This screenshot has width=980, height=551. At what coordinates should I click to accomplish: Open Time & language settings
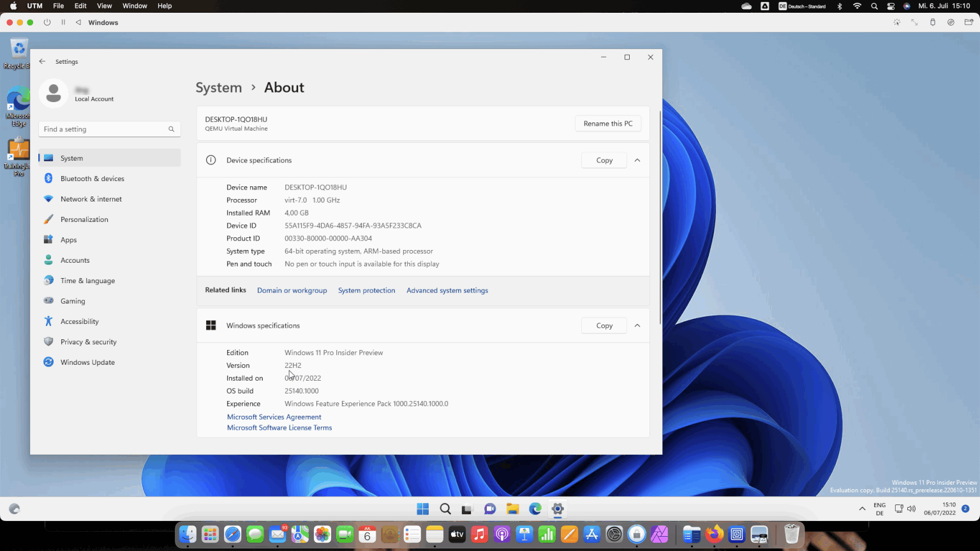[x=110, y=281]
